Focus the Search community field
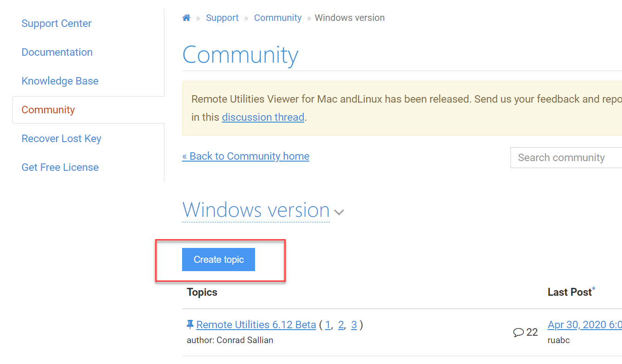The height and width of the screenshot is (364, 622). [x=566, y=157]
